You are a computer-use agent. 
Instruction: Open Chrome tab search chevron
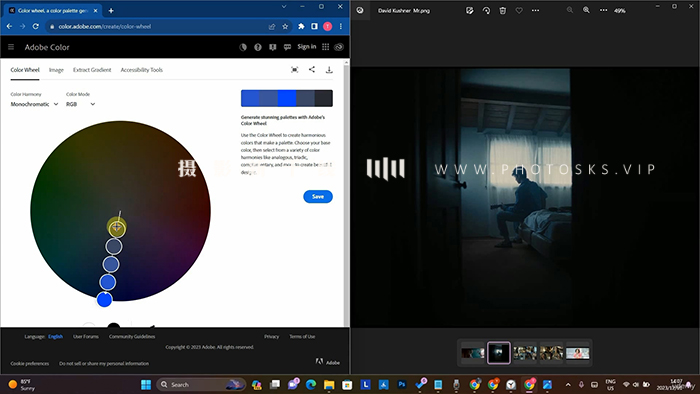click(x=283, y=7)
